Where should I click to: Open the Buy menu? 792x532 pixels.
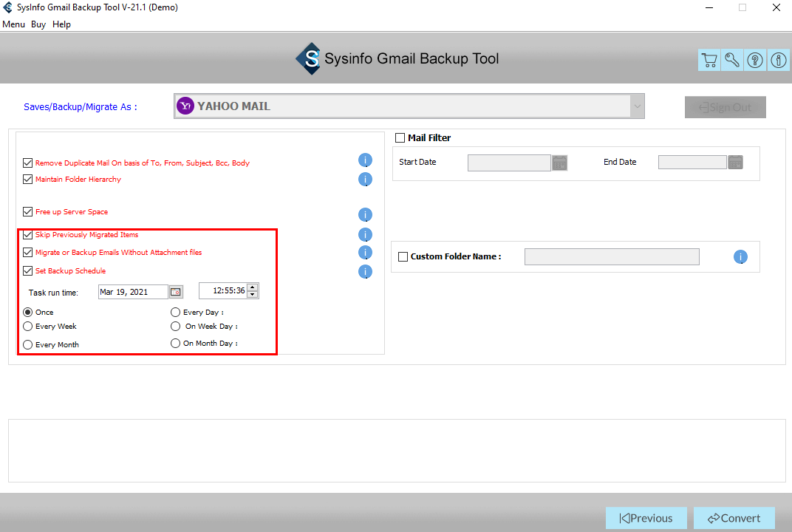[38, 24]
